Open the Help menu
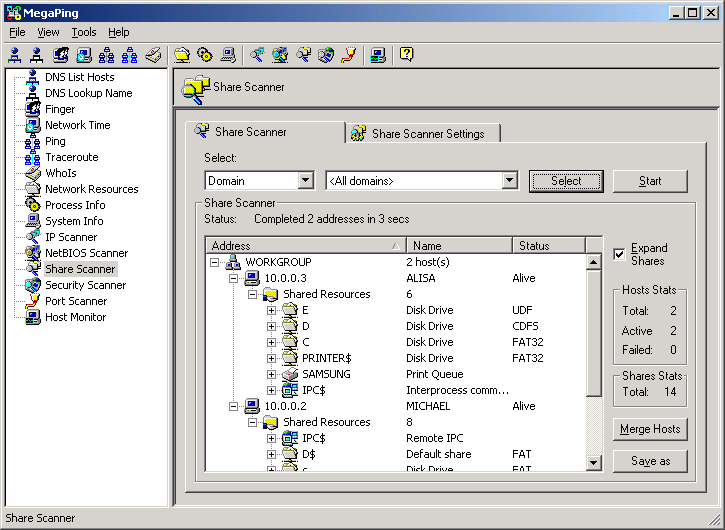725x530 pixels. coord(119,32)
